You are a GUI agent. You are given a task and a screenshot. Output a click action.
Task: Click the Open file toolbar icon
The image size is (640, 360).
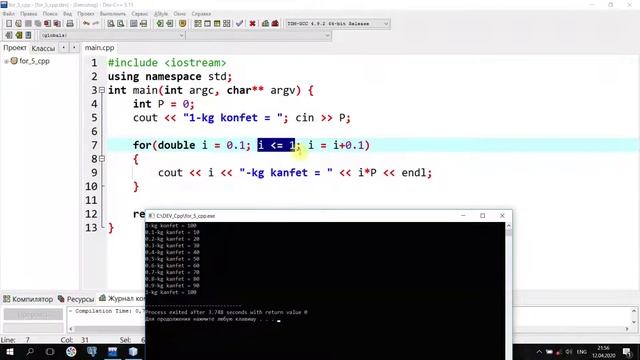coord(18,24)
